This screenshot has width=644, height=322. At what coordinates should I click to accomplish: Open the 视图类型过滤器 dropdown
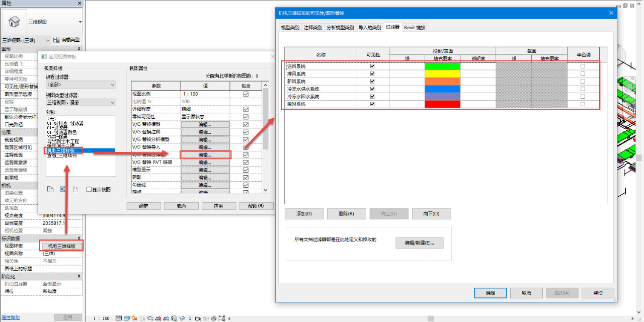[80, 102]
